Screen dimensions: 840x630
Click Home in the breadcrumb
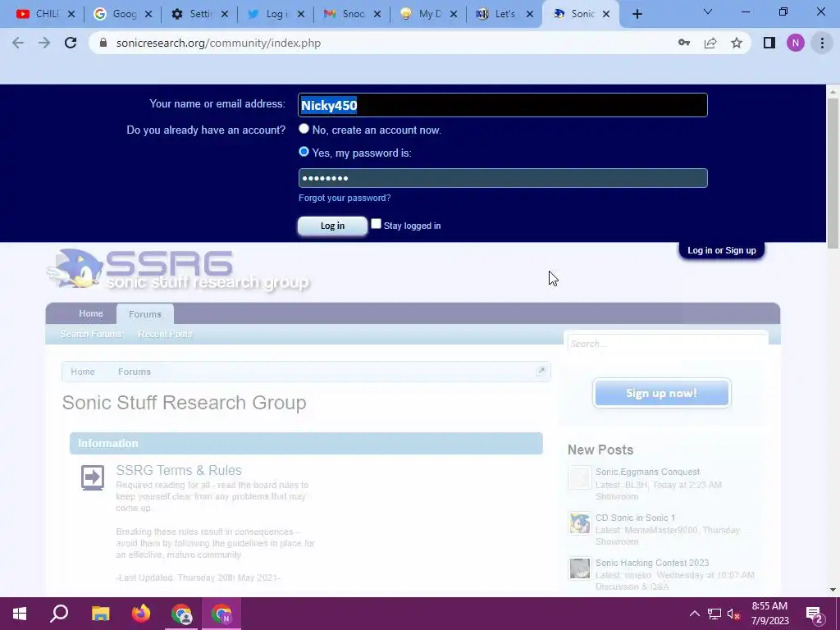(83, 372)
